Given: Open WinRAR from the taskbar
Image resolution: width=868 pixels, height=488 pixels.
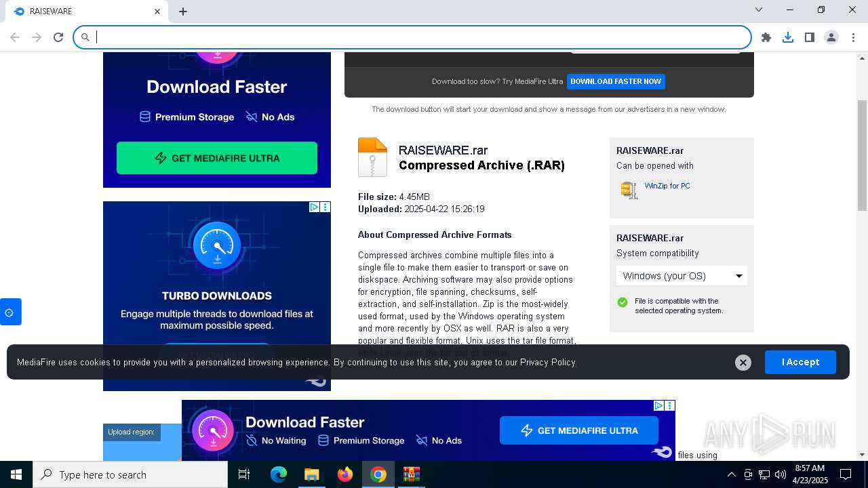Looking at the screenshot, I should (x=412, y=474).
